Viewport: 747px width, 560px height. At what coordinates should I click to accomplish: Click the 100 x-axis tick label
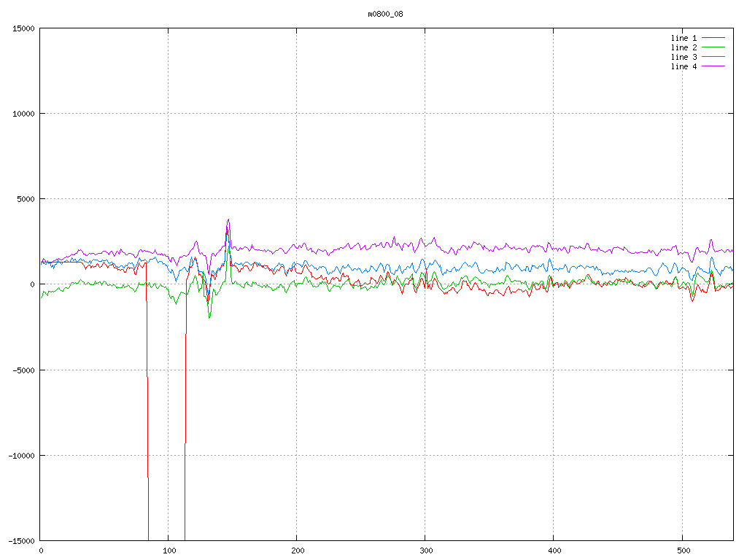(169, 551)
